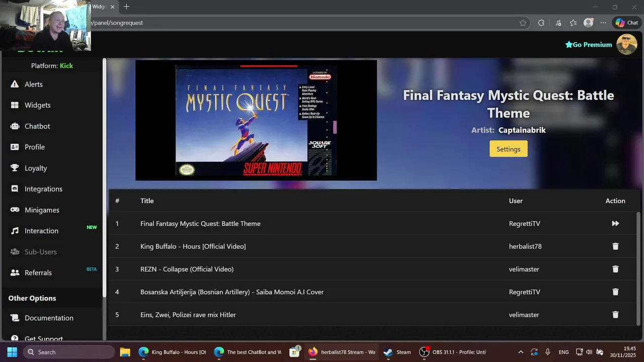Delete Eins, Zwei, Polizei row trash icon

click(x=615, y=315)
